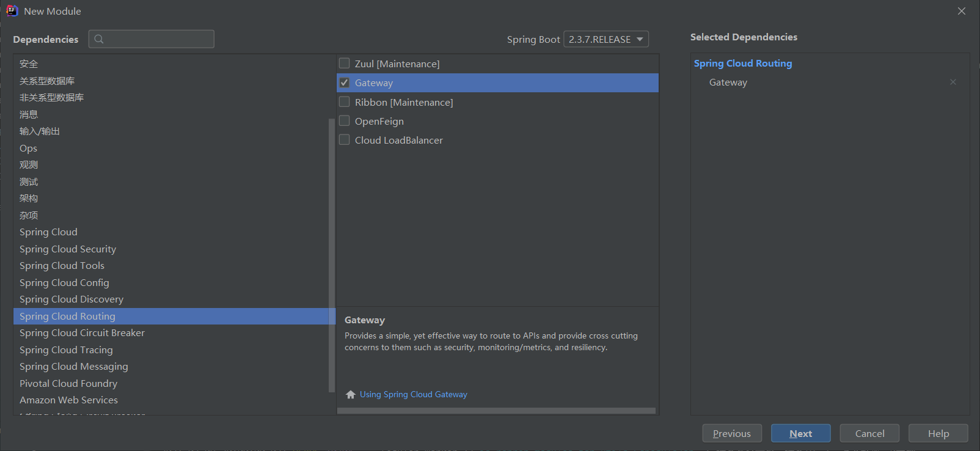
Task: Click the OpenFeign label text
Action: pyautogui.click(x=379, y=121)
